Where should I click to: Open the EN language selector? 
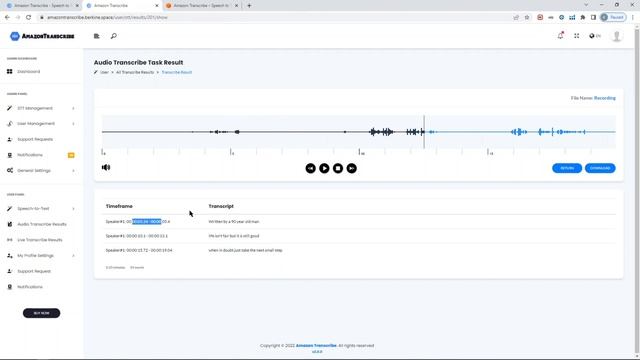595,36
